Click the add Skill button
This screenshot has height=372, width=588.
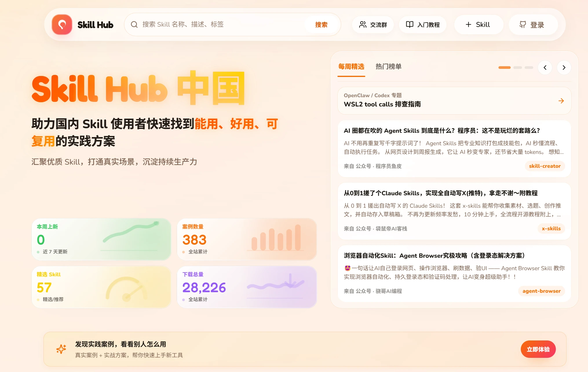[479, 25]
